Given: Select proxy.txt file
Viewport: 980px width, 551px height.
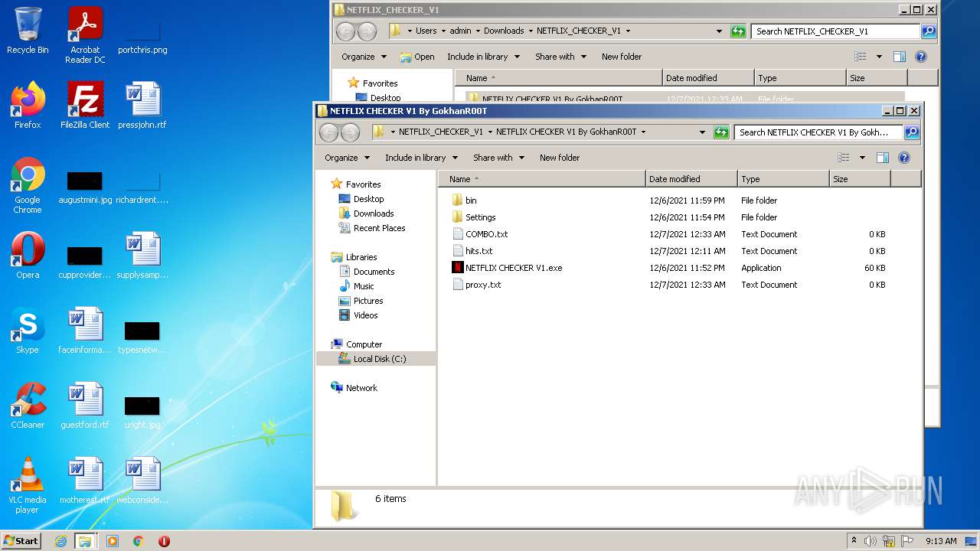Looking at the screenshot, I should (483, 285).
